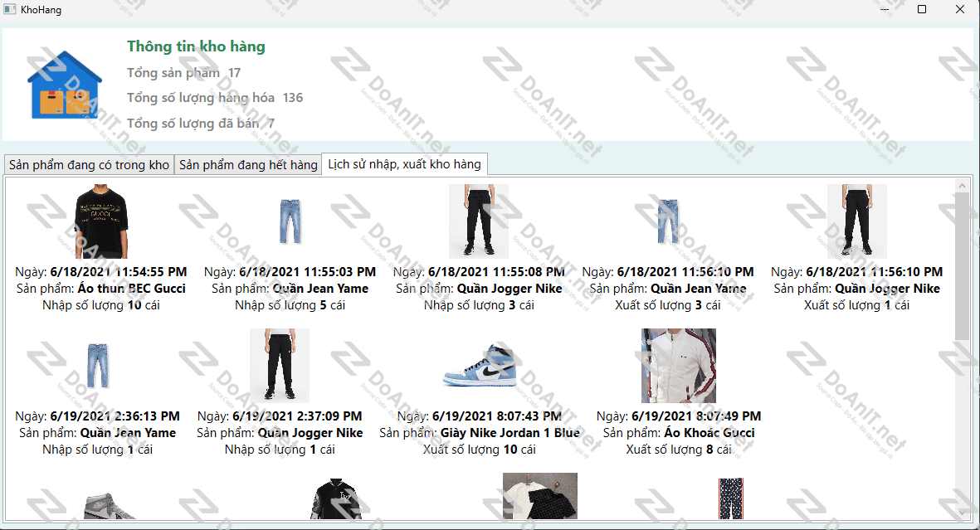Viewport: 980px width, 530px height.
Task: Click the black jacket thumbnail in bottom row
Action: [335, 498]
